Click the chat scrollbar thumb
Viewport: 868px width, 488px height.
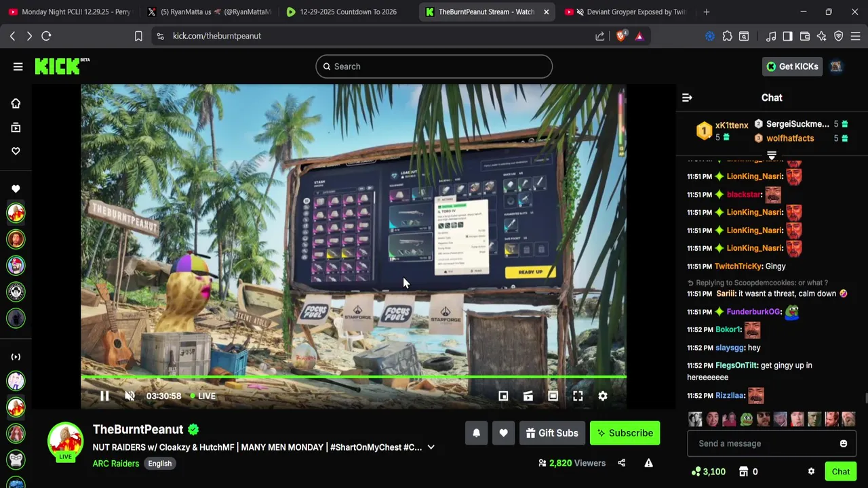pyautogui.click(x=865, y=399)
